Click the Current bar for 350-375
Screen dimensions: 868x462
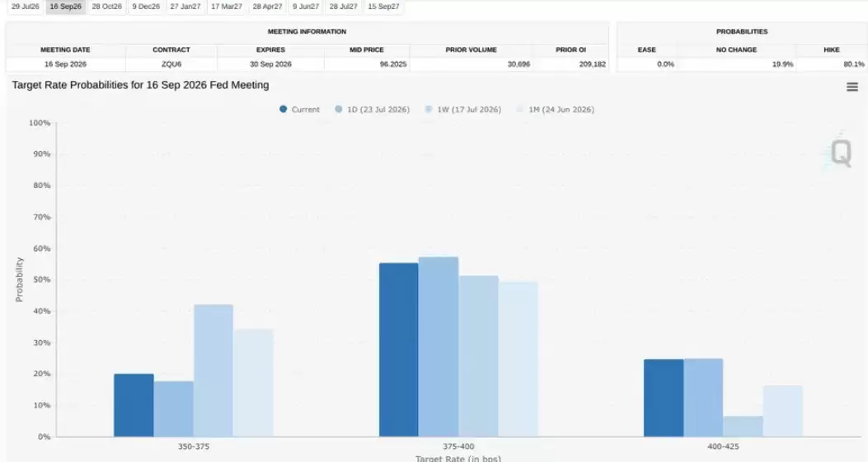[x=134, y=405]
